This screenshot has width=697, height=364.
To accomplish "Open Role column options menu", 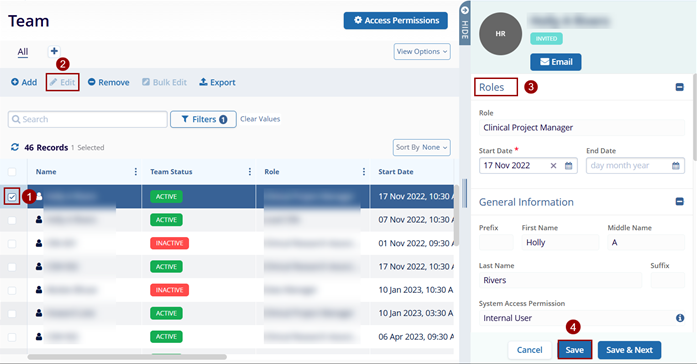I will pos(364,172).
